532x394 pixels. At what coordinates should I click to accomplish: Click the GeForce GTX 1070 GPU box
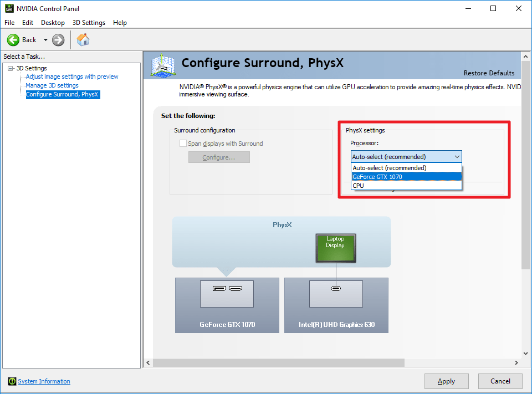tap(227, 305)
